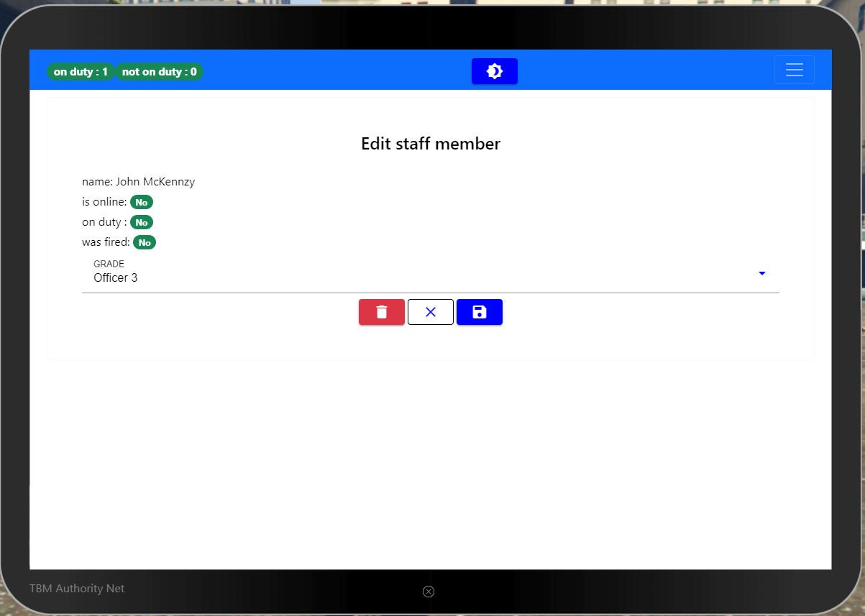Expand the Grade dropdown arrow
The width and height of the screenshot is (865, 616).
coord(762,273)
